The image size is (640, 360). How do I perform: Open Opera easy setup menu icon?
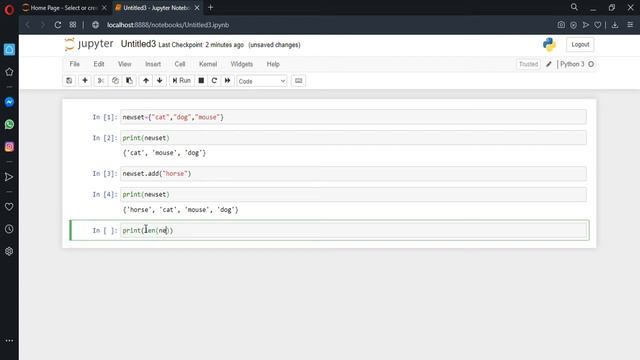pyautogui.click(x=630, y=25)
